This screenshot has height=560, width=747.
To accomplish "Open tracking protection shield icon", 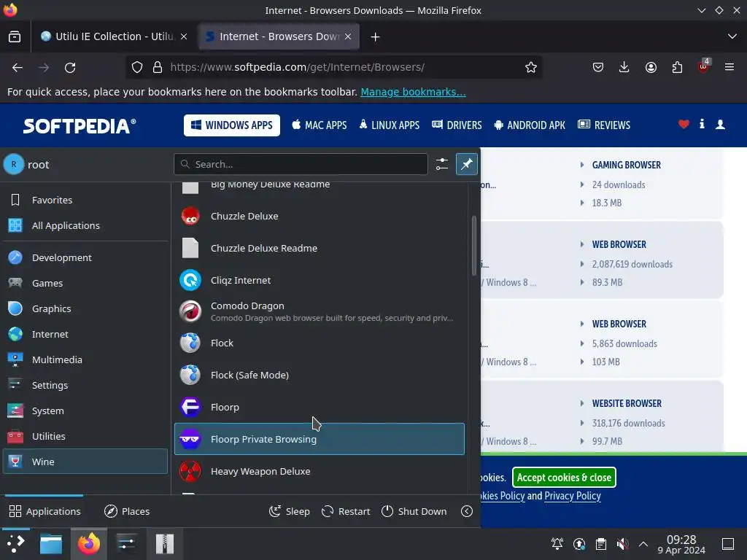I will point(137,67).
